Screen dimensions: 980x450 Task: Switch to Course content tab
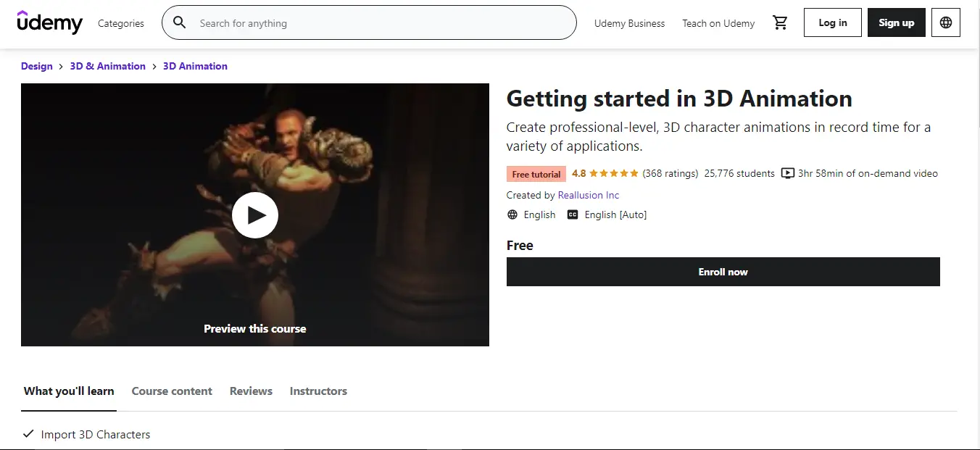coord(172,391)
